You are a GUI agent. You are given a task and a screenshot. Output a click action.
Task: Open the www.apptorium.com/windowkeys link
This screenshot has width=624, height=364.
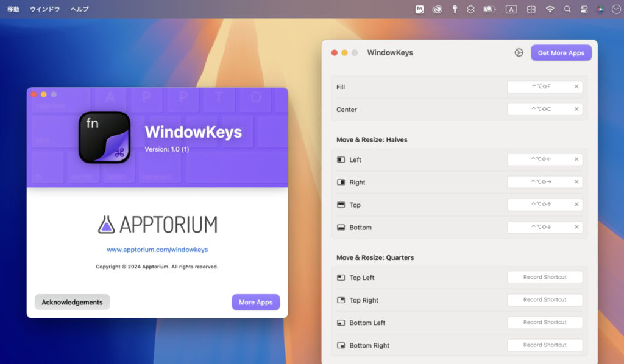coord(157,250)
